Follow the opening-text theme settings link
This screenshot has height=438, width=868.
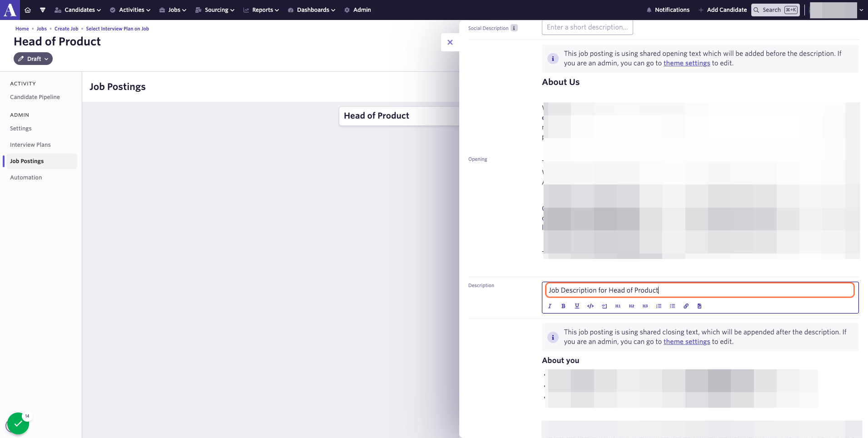click(x=687, y=63)
